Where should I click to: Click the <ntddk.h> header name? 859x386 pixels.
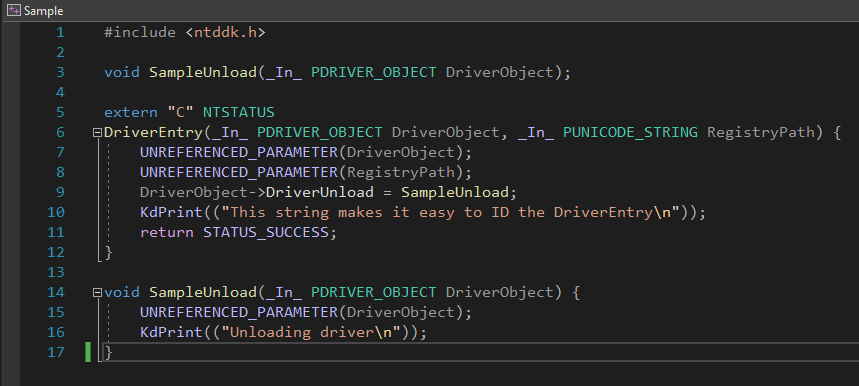(225, 32)
